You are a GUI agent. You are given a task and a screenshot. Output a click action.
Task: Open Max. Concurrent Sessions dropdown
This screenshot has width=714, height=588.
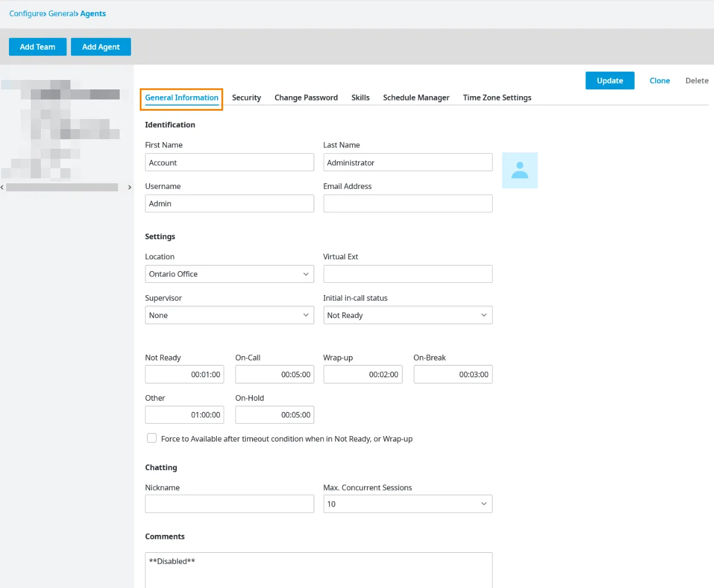408,504
